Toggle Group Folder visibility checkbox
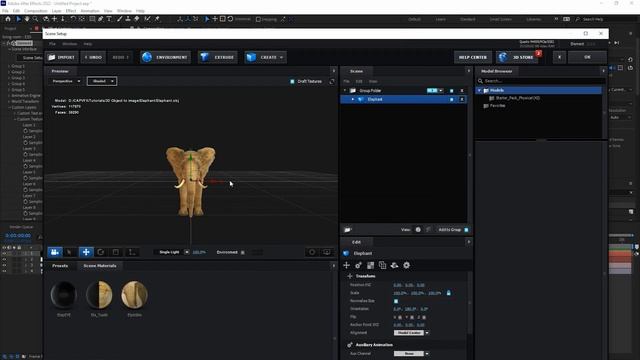 click(451, 91)
